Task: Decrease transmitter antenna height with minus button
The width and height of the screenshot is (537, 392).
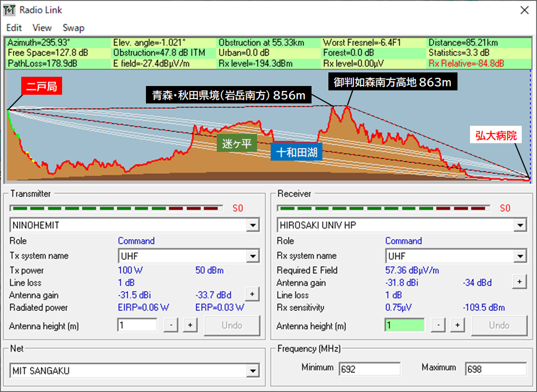Action: tap(171, 325)
